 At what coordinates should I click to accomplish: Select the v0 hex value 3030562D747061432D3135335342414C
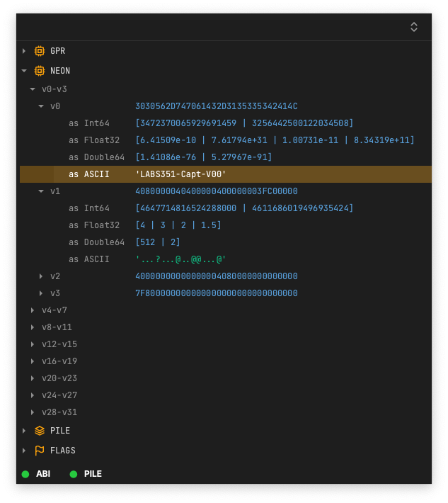217,106
